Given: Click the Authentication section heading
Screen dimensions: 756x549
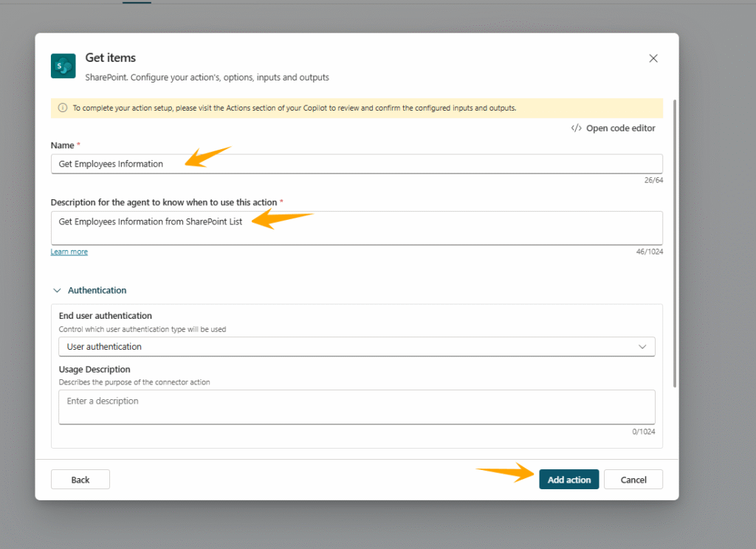Looking at the screenshot, I should click(x=97, y=291).
